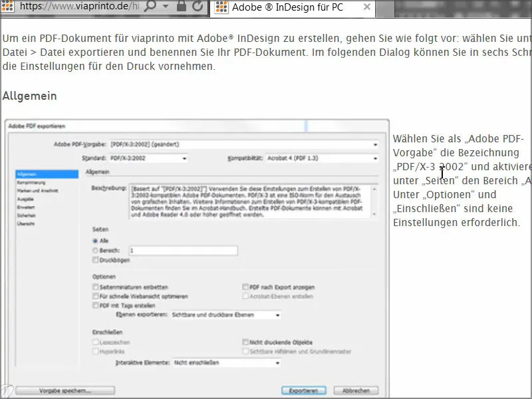The image size is (532, 399).
Task: Reload the page with the refresh icon
Action: (x=198, y=6)
